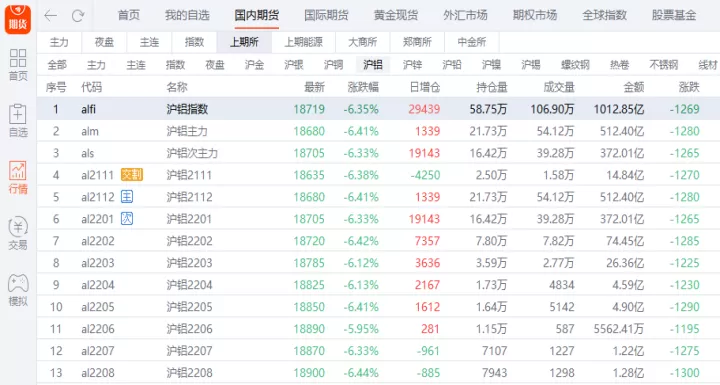Filter by 沪铜 product
The height and width of the screenshot is (385, 720).
point(333,65)
